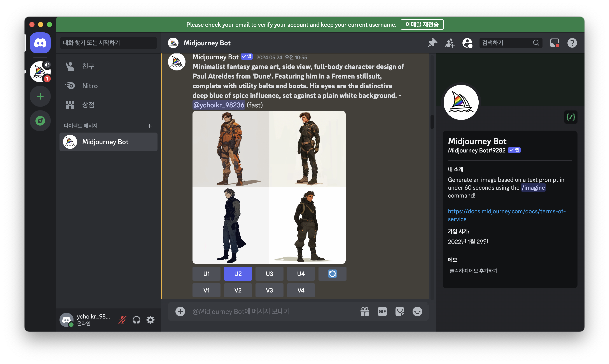The width and height of the screenshot is (609, 364).
Task: Select the Nitro tab in sidebar
Action: (x=90, y=86)
